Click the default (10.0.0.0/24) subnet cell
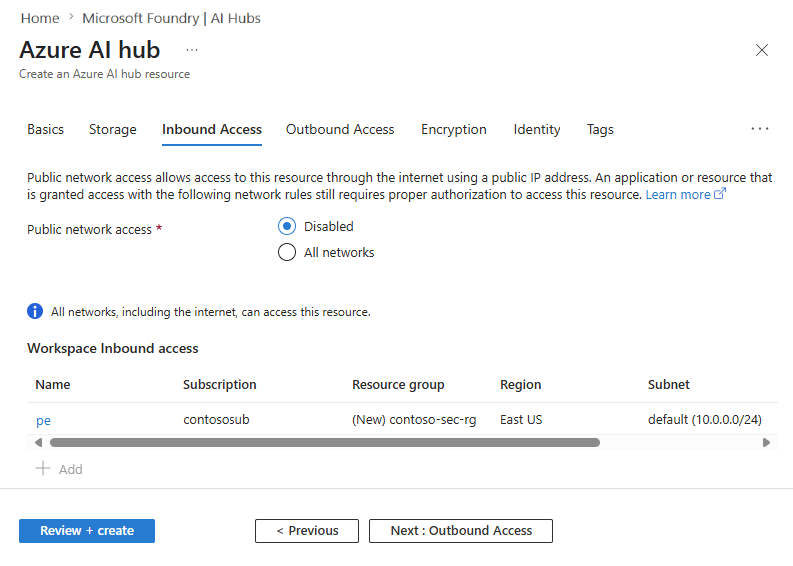The image size is (793, 566). tap(704, 419)
